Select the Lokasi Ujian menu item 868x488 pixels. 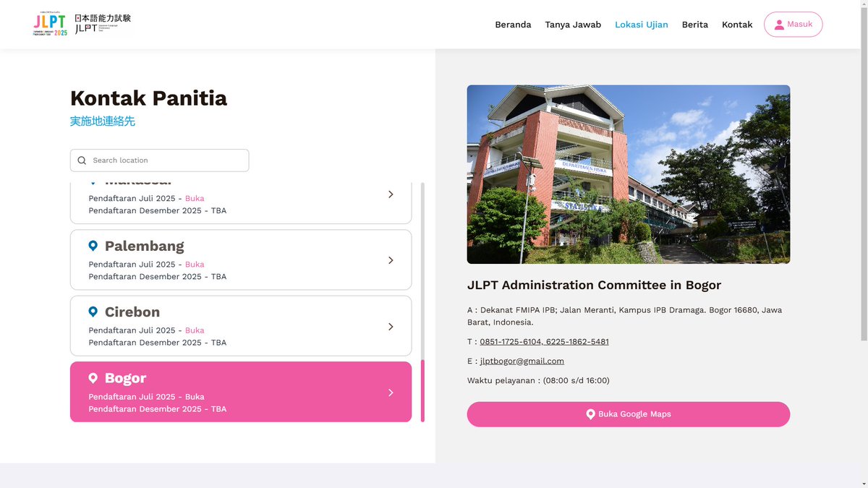pyautogui.click(x=642, y=25)
